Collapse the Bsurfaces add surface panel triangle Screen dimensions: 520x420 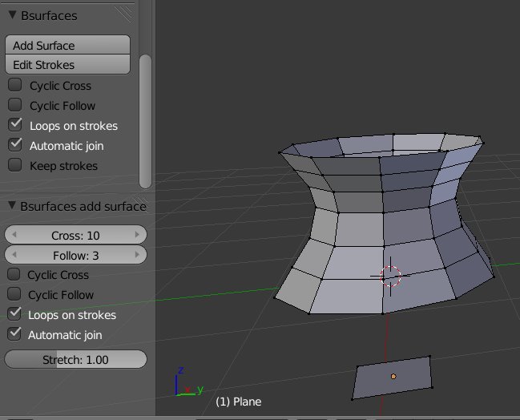tap(12, 206)
